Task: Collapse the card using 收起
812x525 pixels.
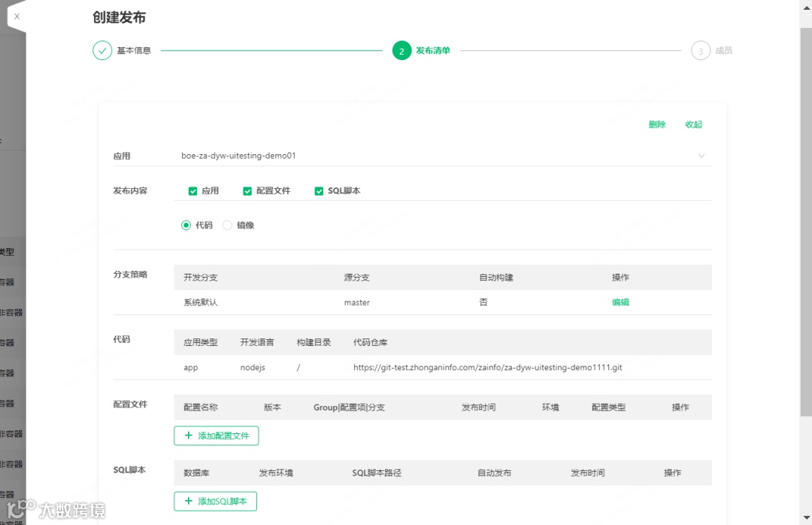Action: pyautogui.click(x=693, y=124)
